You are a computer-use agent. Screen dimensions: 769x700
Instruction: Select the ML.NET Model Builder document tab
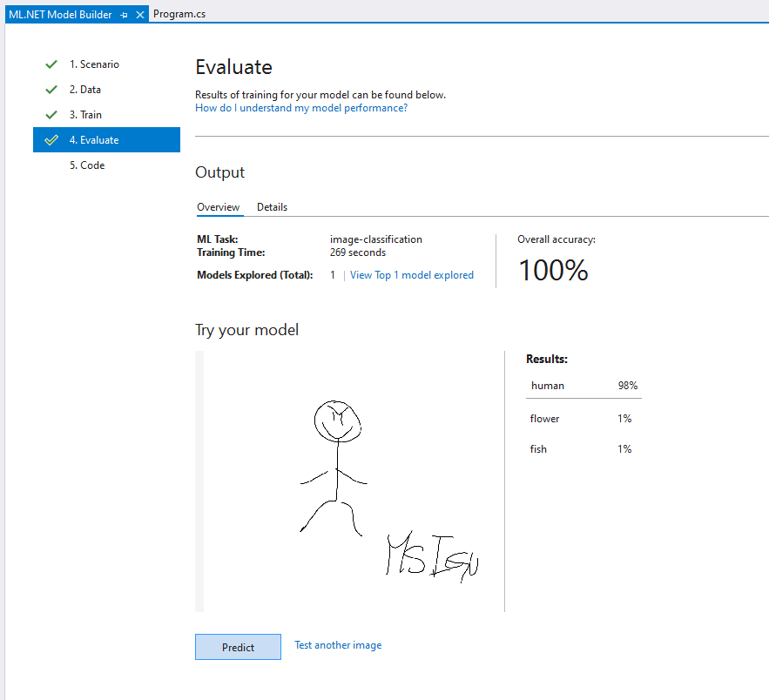point(59,14)
